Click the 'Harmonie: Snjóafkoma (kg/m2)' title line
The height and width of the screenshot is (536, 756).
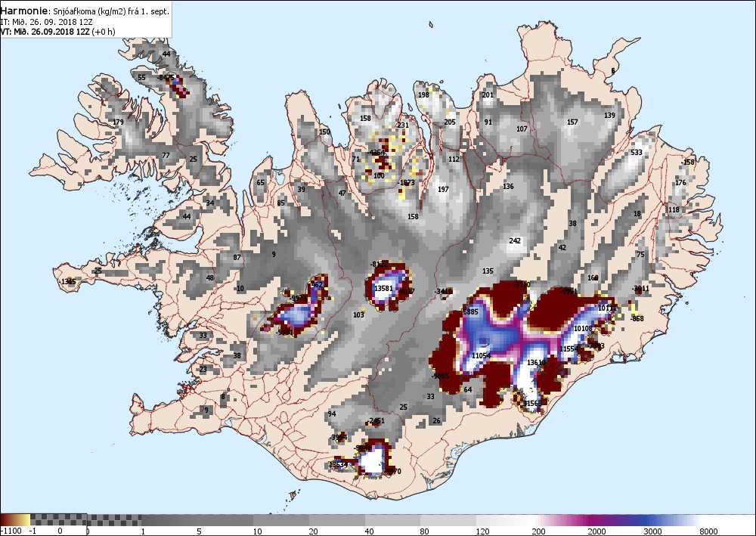tap(85, 11)
